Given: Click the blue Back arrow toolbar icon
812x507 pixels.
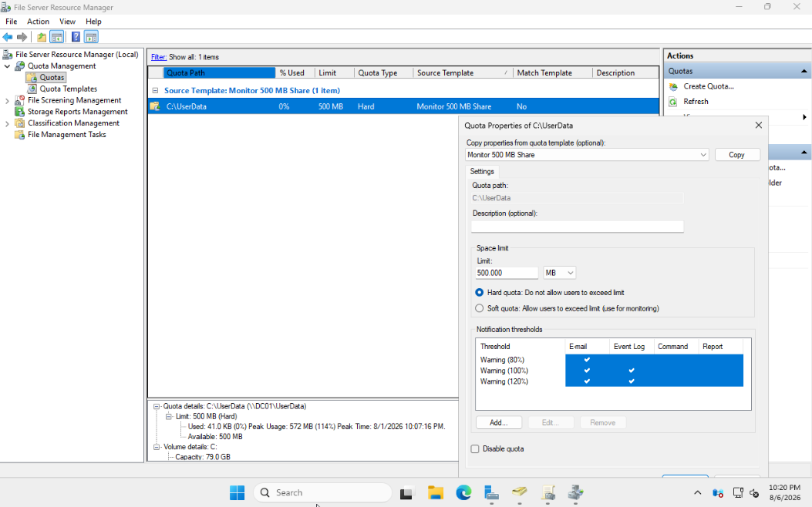Looking at the screenshot, I should click(7, 37).
